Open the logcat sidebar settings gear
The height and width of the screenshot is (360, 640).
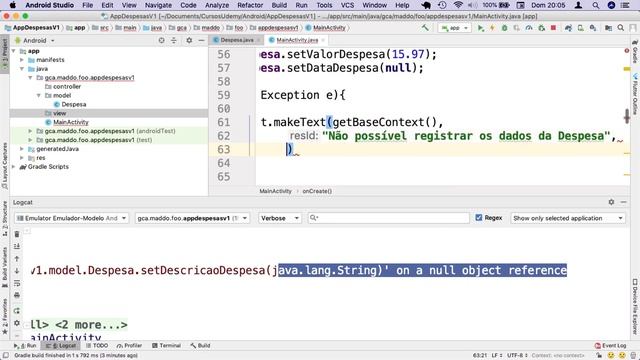17,323
